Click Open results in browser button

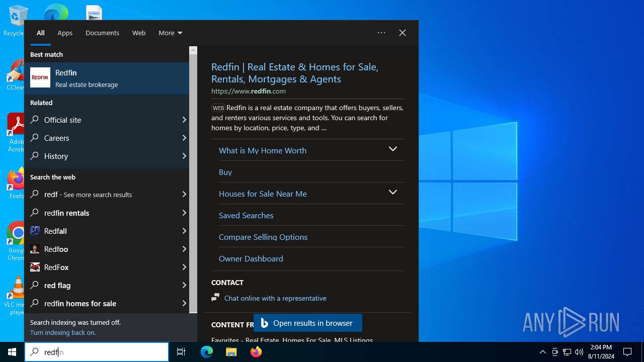pos(307,323)
